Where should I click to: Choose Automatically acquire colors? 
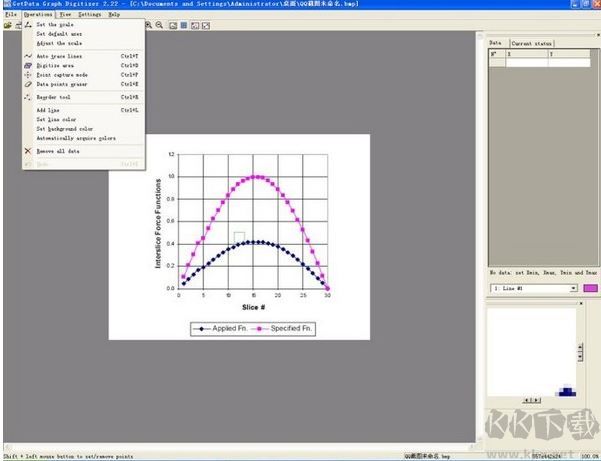(76, 138)
